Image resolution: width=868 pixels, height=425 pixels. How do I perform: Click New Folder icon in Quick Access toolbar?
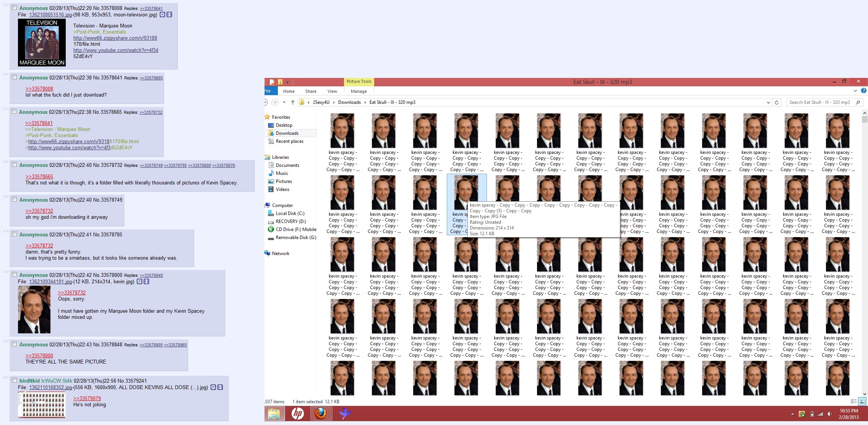[280, 82]
